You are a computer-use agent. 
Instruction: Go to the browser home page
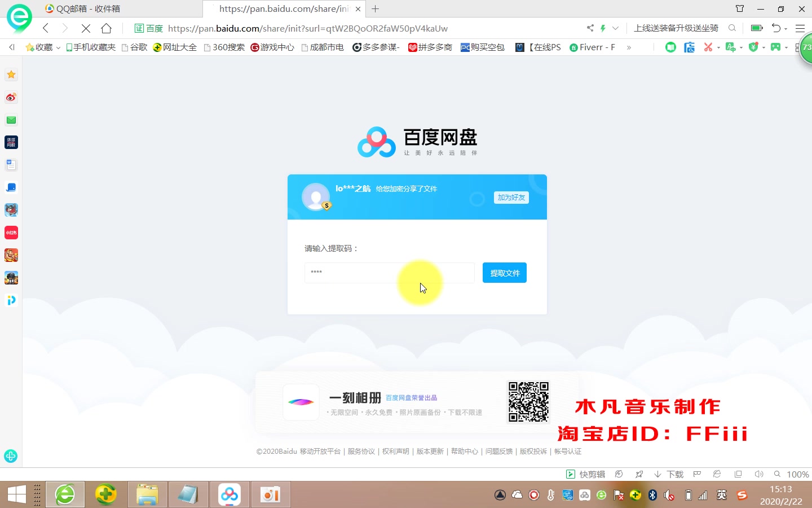(x=106, y=28)
